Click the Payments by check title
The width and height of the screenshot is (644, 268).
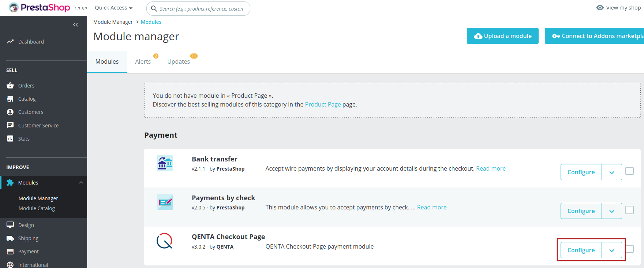[x=224, y=198]
